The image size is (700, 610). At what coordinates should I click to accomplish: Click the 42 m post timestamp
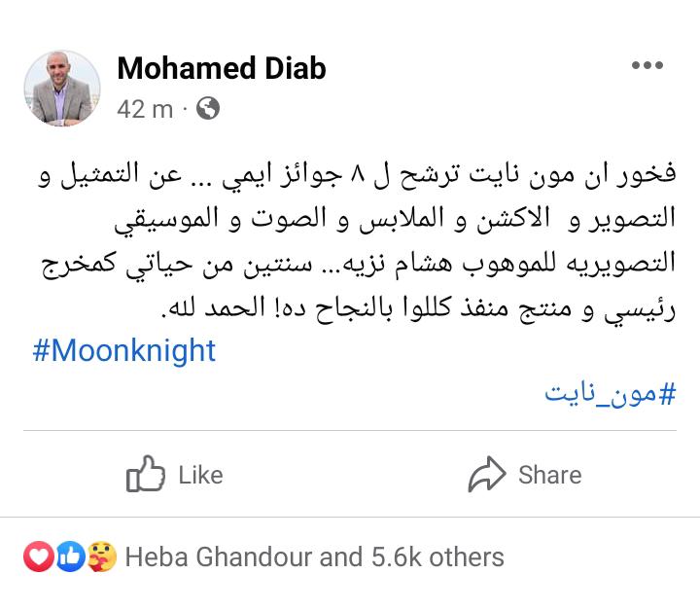(x=144, y=108)
